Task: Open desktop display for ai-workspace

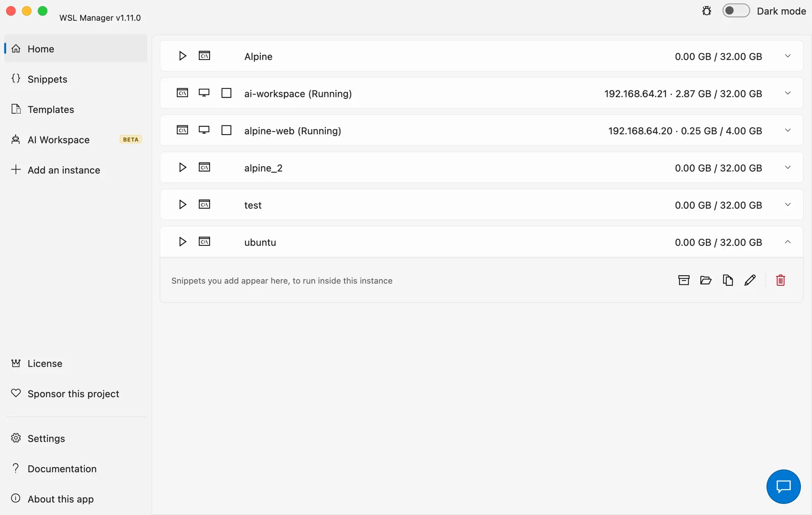Action: click(204, 93)
